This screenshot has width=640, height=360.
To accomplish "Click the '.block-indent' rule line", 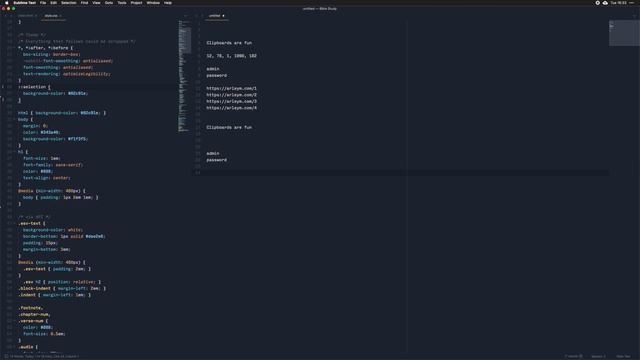I will [62, 289].
